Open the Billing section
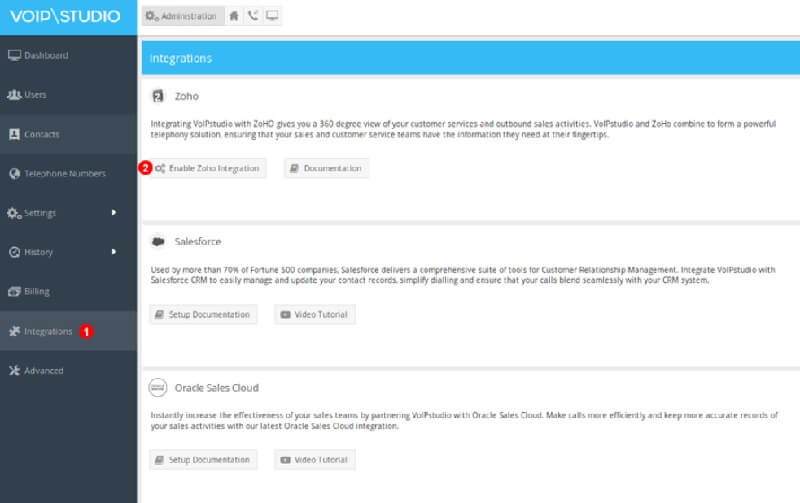The width and height of the screenshot is (800, 503). [x=37, y=291]
